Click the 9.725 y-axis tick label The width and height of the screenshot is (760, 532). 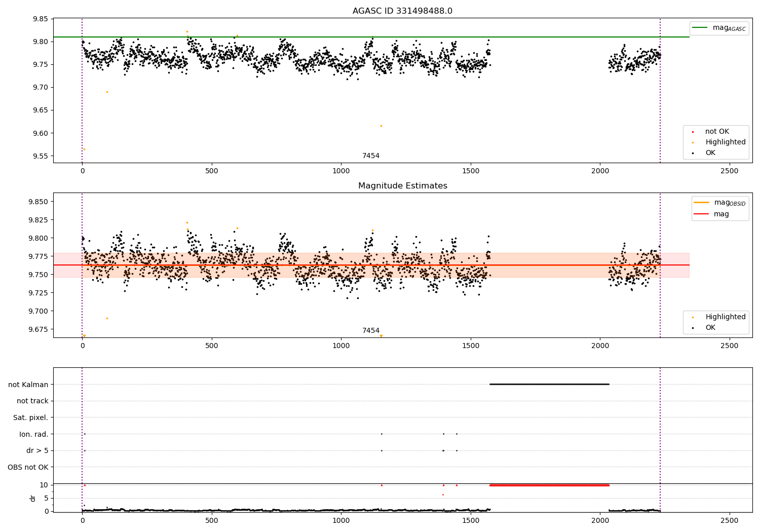pos(38,293)
